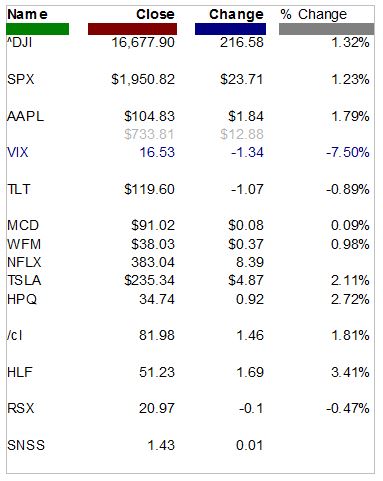Click the green bar under Name
The width and height of the screenshot is (383, 481).
coord(37,29)
